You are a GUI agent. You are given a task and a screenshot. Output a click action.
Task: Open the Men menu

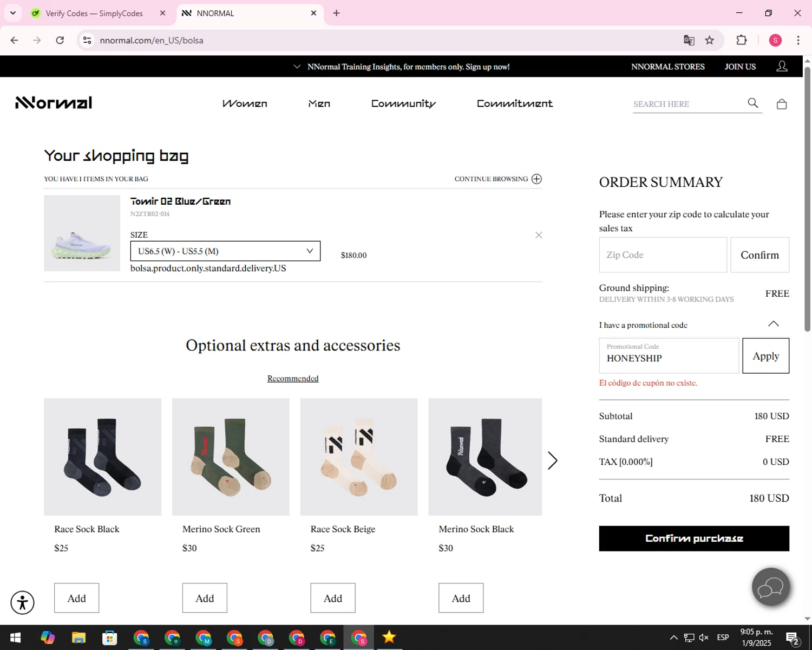tap(319, 103)
